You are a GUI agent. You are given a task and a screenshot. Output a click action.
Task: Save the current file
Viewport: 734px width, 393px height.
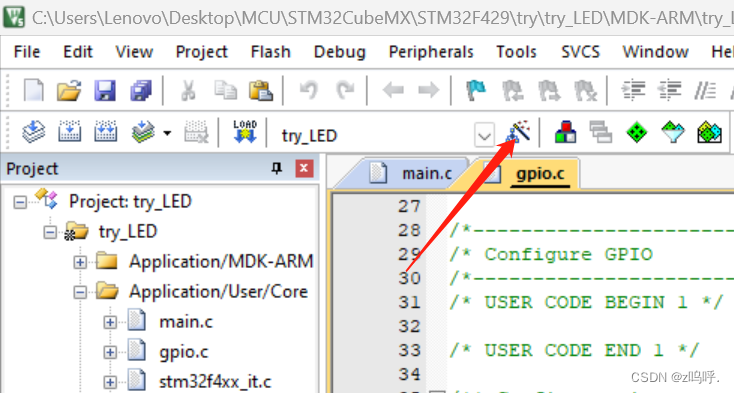[105, 90]
